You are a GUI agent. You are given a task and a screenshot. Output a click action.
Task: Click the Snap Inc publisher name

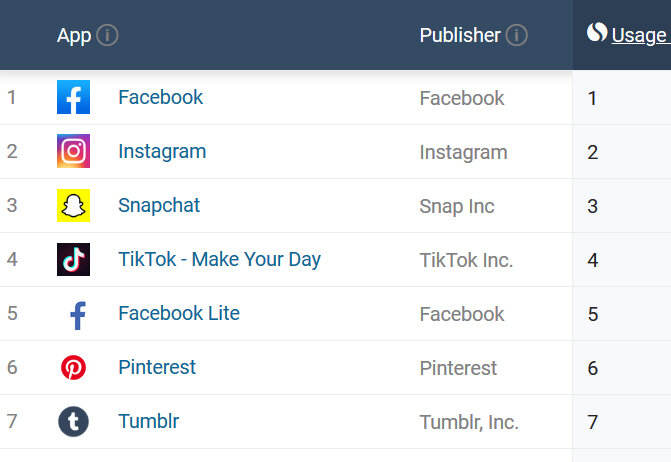(x=457, y=206)
